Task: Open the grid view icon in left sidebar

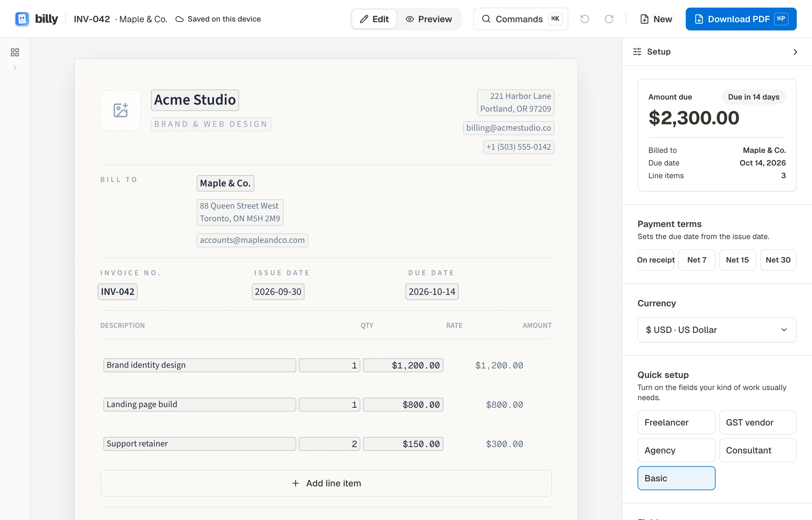Action: tap(15, 52)
